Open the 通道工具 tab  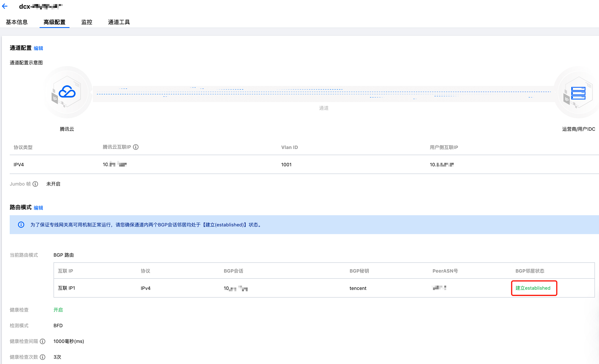coord(119,22)
